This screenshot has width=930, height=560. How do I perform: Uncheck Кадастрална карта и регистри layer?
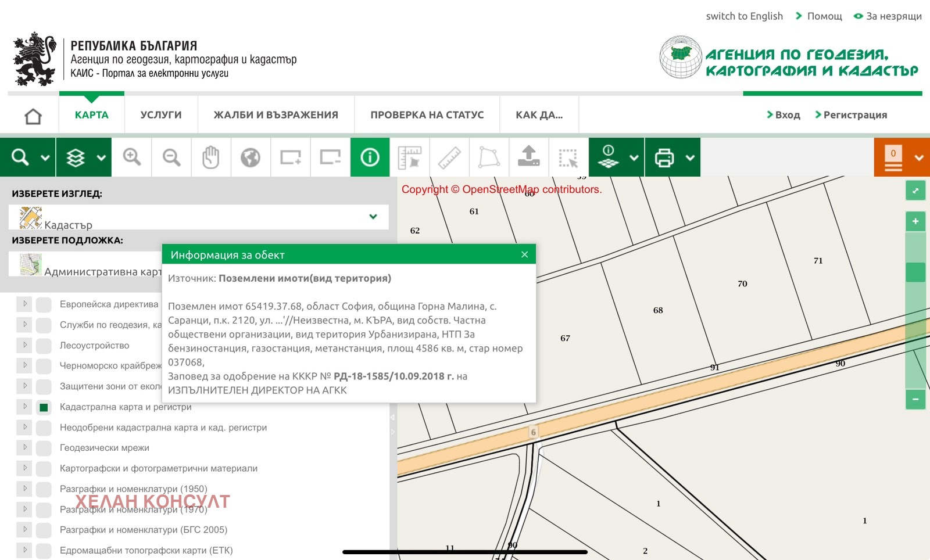pyautogui.click(x=44, y=407)
